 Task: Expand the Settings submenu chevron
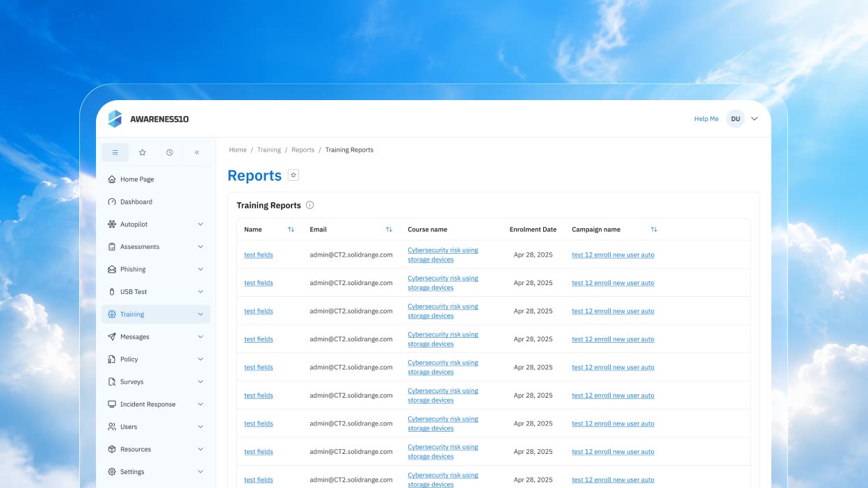click(200, 471)
